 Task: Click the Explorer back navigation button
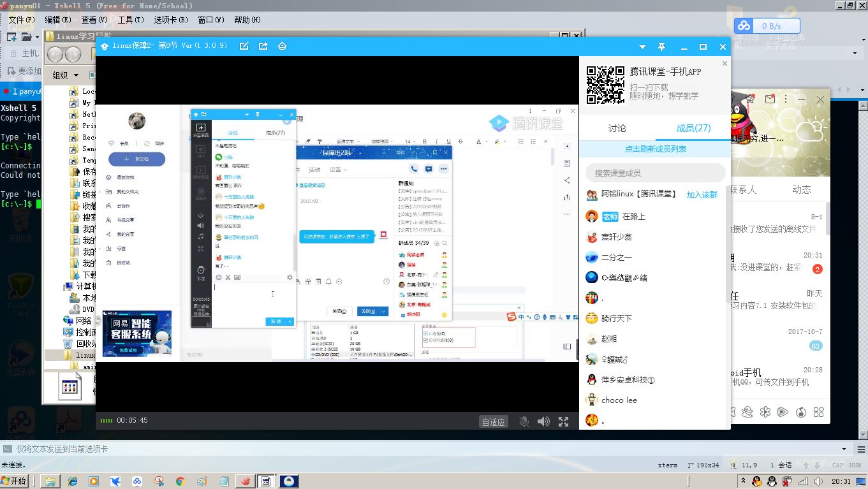tap(55, 54)
